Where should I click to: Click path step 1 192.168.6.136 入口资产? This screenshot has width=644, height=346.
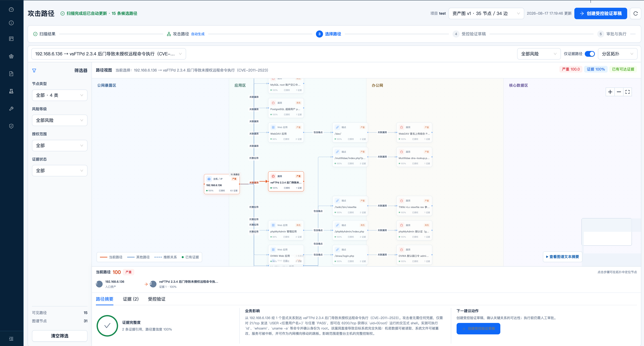(x=110, y=284)
